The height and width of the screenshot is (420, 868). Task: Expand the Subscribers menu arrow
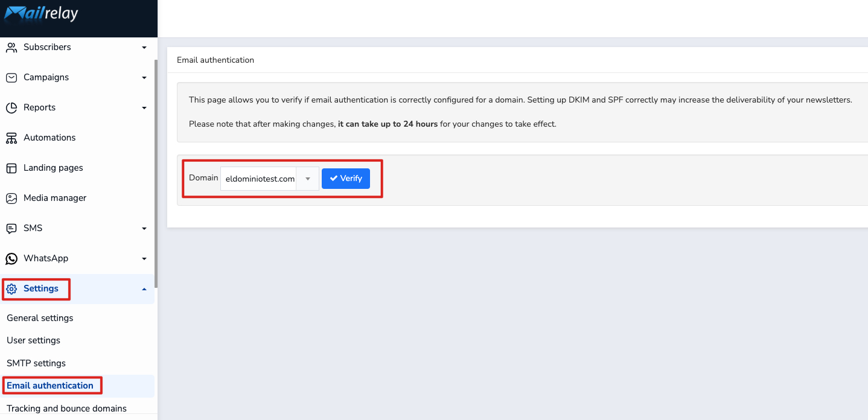(x=144, y=48)
